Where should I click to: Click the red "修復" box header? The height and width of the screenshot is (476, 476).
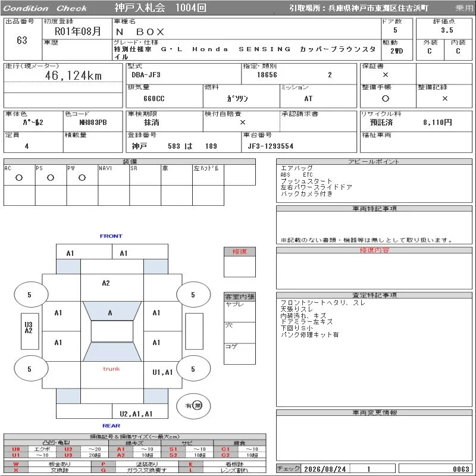(x=240, y=251)
